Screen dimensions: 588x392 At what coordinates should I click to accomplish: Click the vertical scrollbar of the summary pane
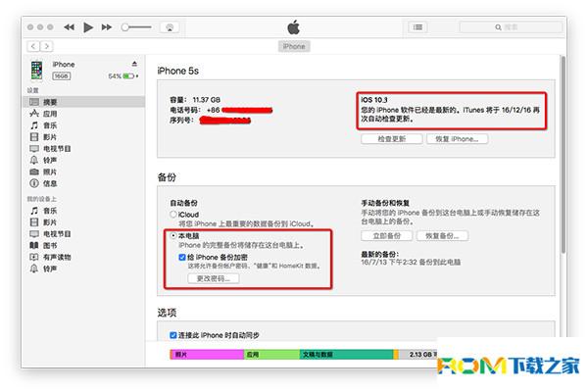pos(563,154)
